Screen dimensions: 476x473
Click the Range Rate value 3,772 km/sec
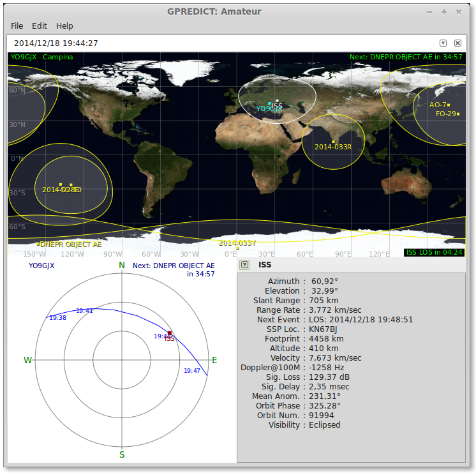(335, 310)
